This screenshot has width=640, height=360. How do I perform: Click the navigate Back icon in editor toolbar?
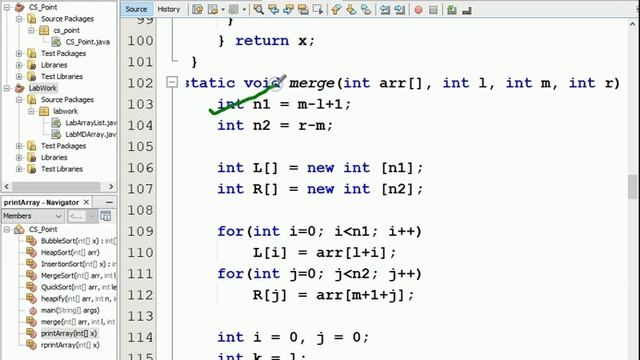(x=213, y=9)
